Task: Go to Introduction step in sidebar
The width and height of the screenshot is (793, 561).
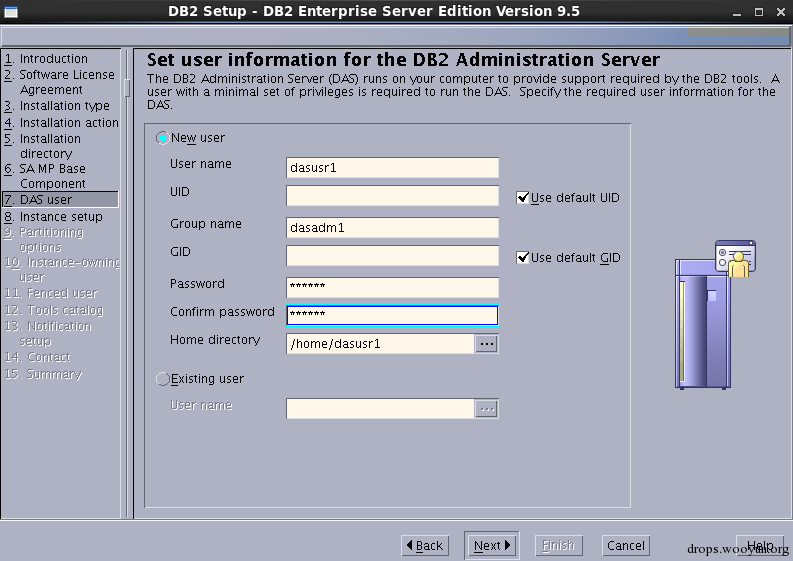Action: coord(46,59)
